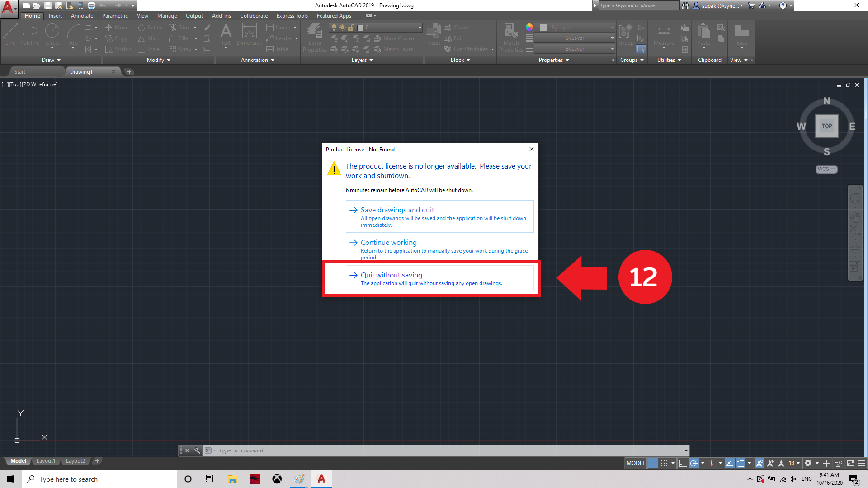Viewport: 868px width, 488px height.
Task: Click the AutoCAD application menu logo
Action: 8,7
